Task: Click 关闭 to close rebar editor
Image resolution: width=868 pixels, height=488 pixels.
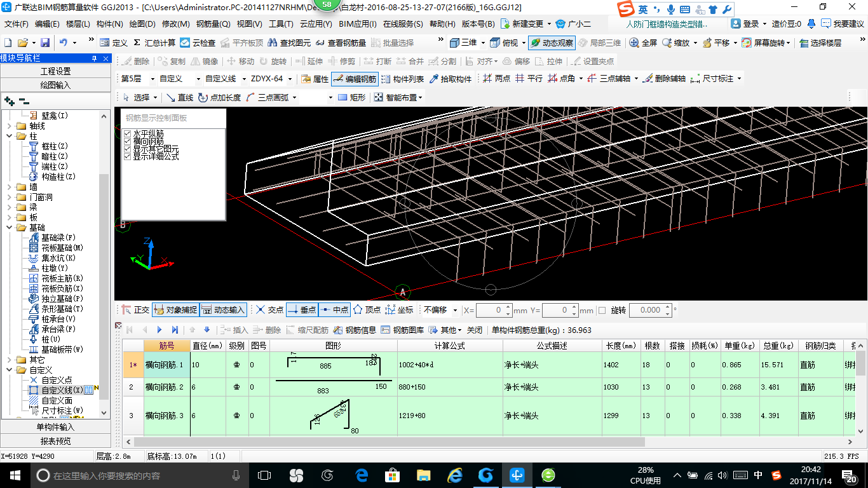Action: click(475, 330)
